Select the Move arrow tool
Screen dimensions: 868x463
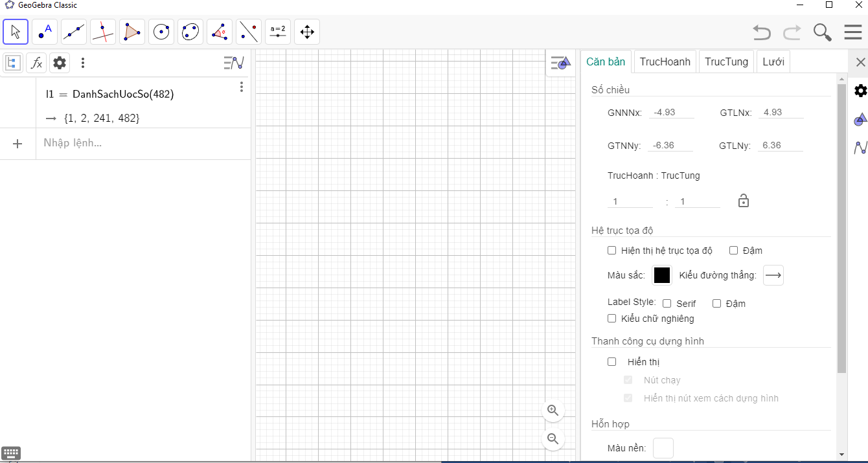(16, 32)
